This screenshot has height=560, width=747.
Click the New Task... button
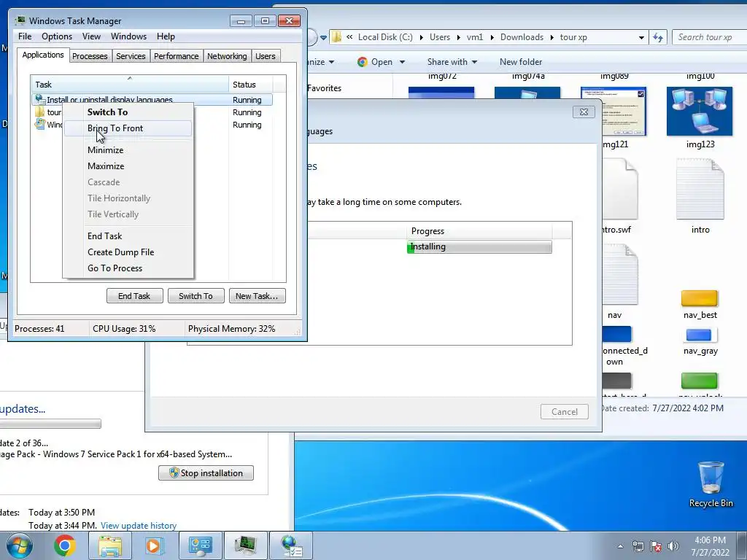point(257,296)
